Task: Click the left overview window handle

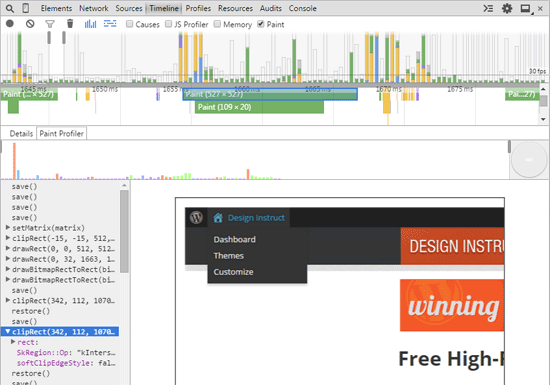Action: tap(49, 38)
